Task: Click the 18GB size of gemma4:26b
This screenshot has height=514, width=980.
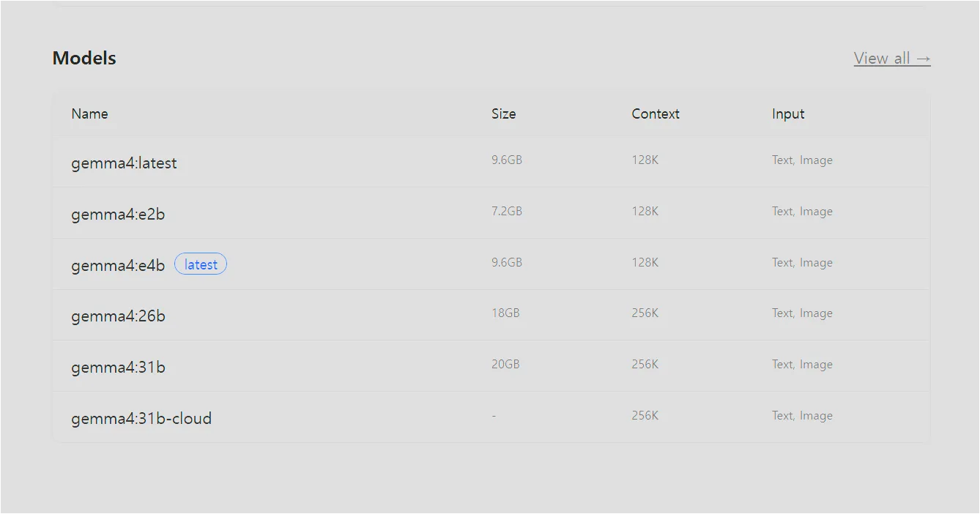Action: [x=505, y=313]
